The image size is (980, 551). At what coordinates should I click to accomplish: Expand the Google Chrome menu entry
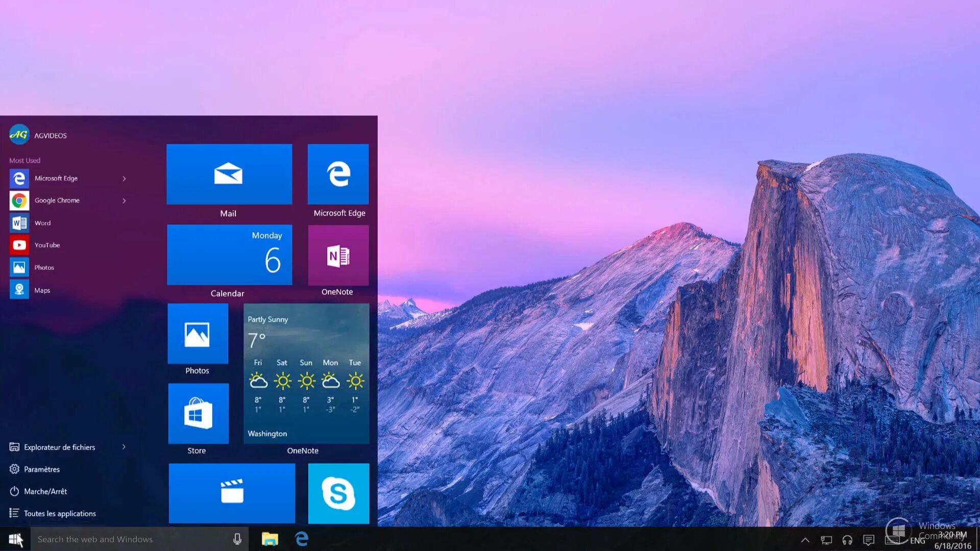pyautogui.click(x=123, y=201)
